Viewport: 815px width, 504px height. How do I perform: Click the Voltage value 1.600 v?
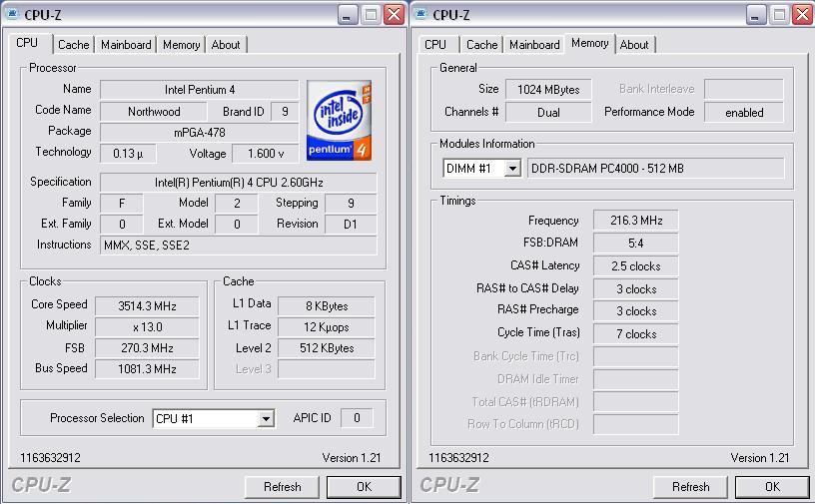(266, 154)
